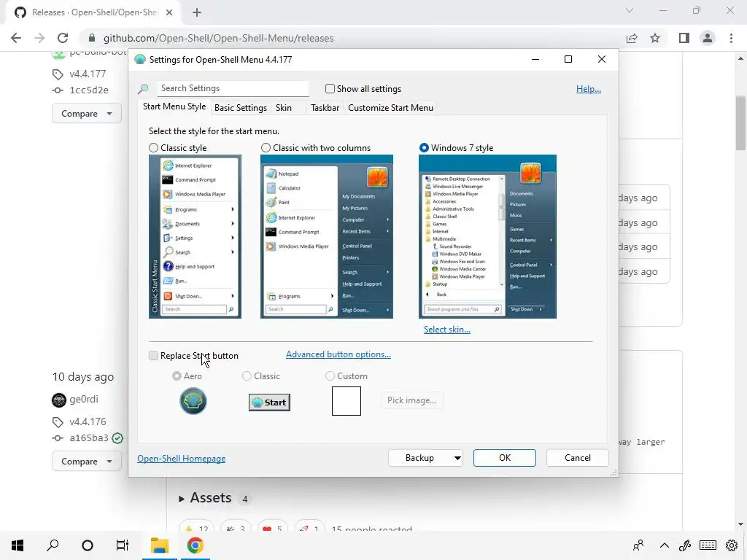747x560 pixels.
Task: Open the v4.4.177 Compare dropdown on GitHub
Action: click(87, 114)
